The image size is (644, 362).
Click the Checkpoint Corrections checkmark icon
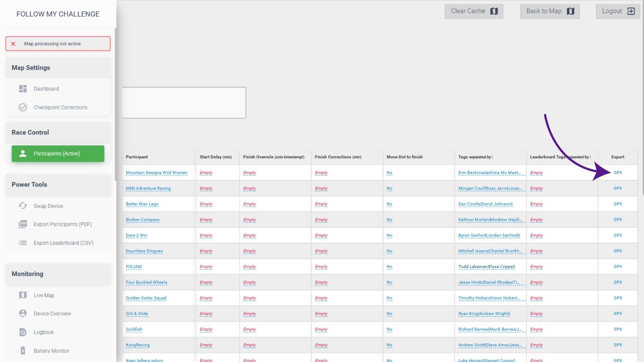(x=23, y=107)
